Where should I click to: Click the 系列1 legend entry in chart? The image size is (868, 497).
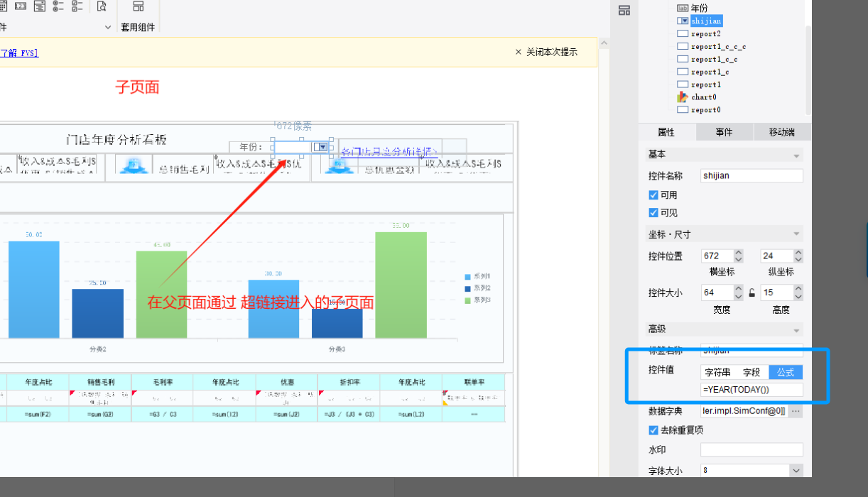coord(478,276)
